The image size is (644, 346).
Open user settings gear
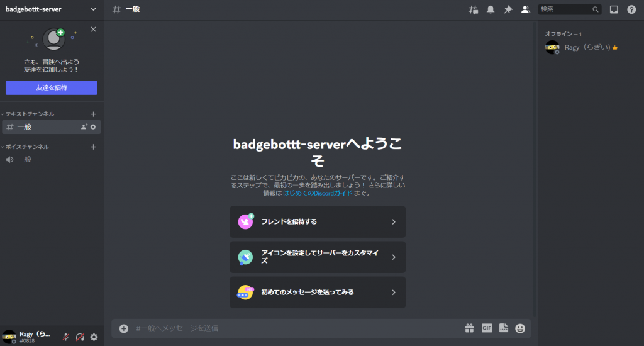point(94,337)
